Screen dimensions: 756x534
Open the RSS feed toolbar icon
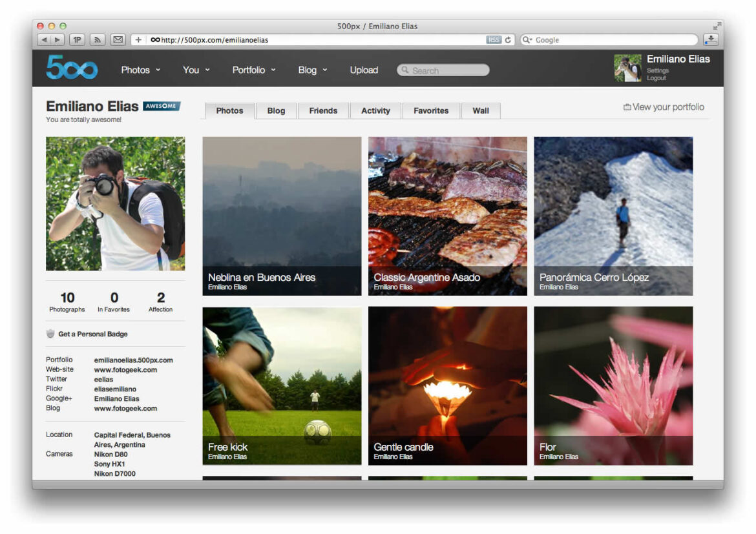pos(98,40)
